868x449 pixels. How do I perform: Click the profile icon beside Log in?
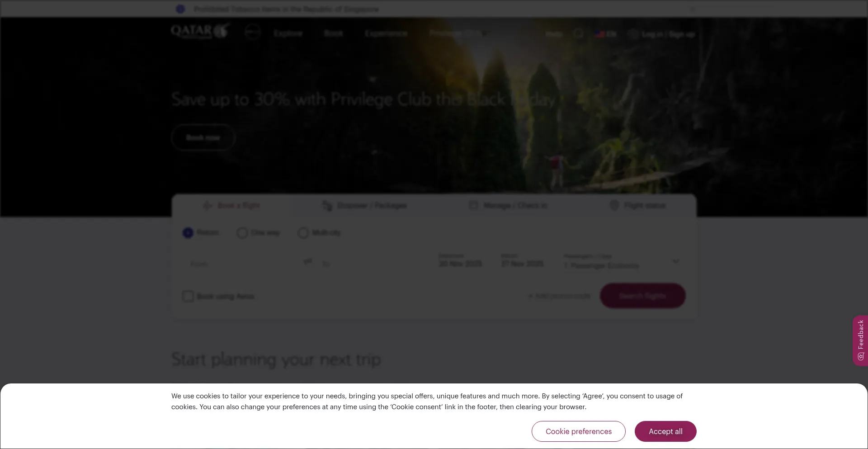tap(633, 34)
